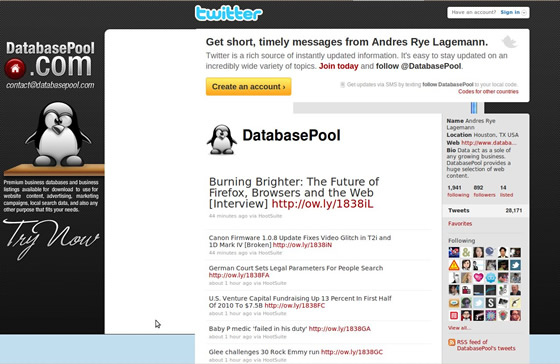Screen dimensions: 560x364
Task: Click Glee challenges 30 Rock Emmy run tweet text
Action: pyautogui.click(x=264, y=352)
